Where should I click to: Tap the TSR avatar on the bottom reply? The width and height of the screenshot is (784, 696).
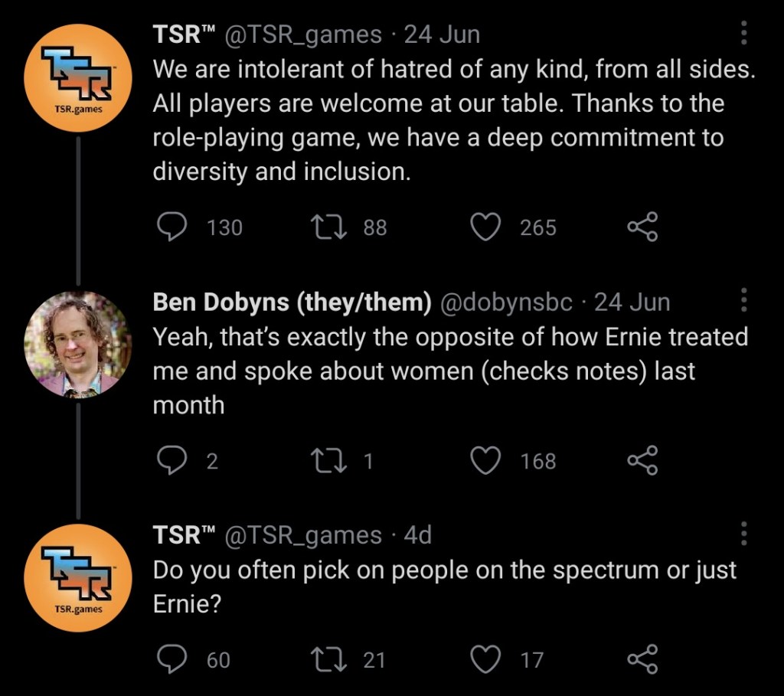coord(78,578)
